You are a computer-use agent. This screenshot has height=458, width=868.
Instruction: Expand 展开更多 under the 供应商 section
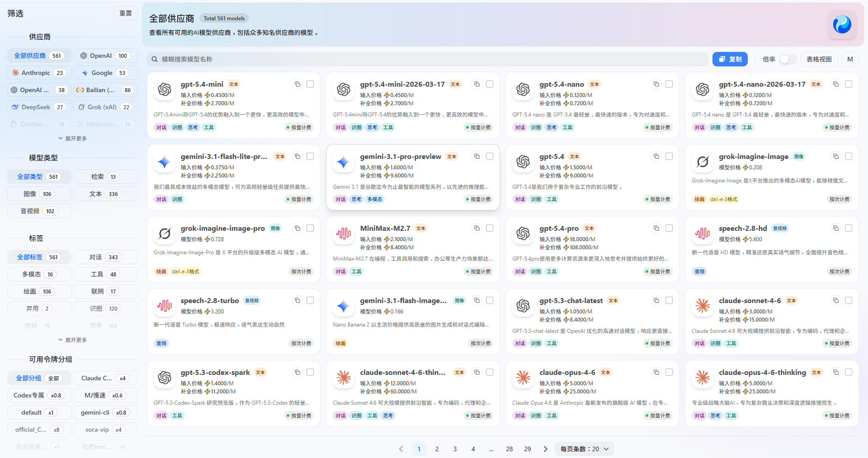pyautogui.click(x=72, y=138)
